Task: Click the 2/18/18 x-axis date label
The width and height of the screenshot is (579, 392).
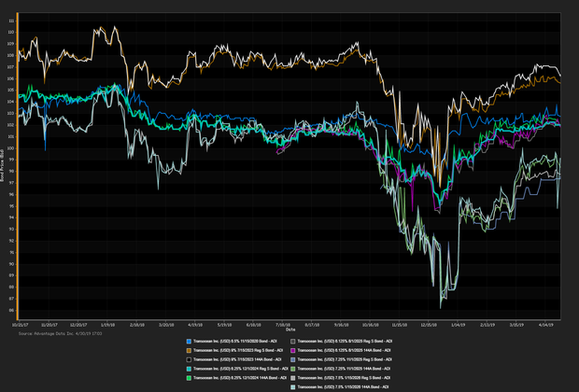Action: (x=136, y=325)
